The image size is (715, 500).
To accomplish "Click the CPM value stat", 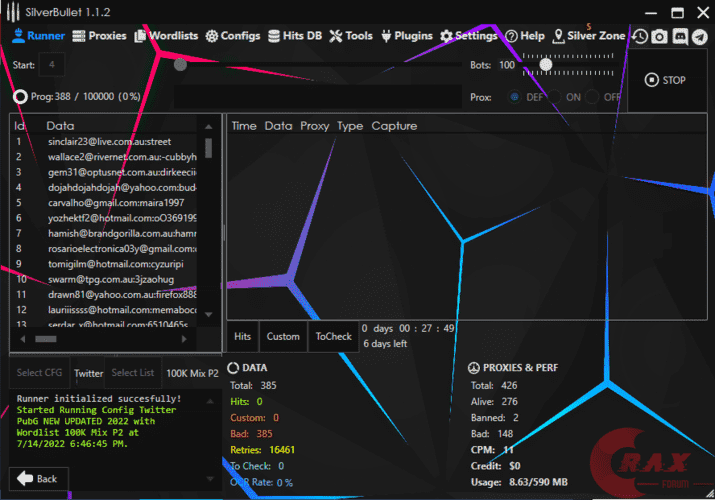I will point(492,450).
